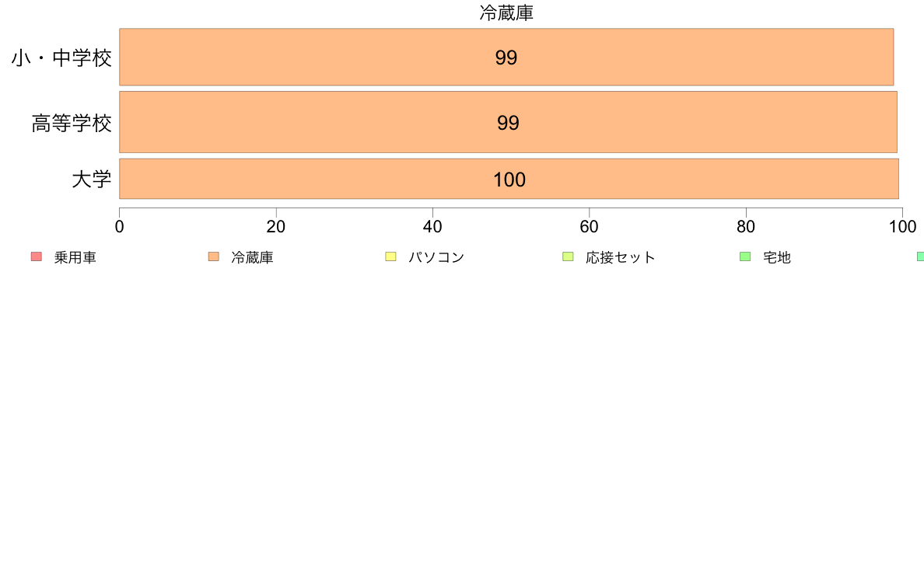This screenshot has height=572, width=924.
Task: Click the partially visible teal legend swatch
Action: (920, 256)
